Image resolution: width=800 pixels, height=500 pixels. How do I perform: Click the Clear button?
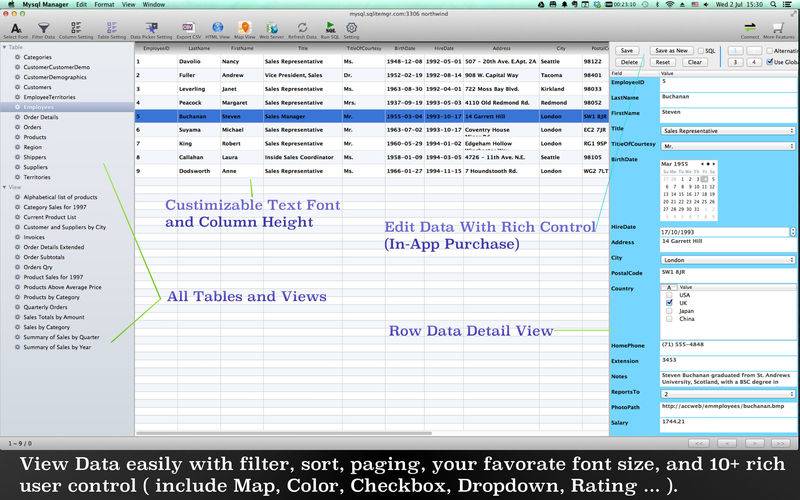[x=695, y=62]
